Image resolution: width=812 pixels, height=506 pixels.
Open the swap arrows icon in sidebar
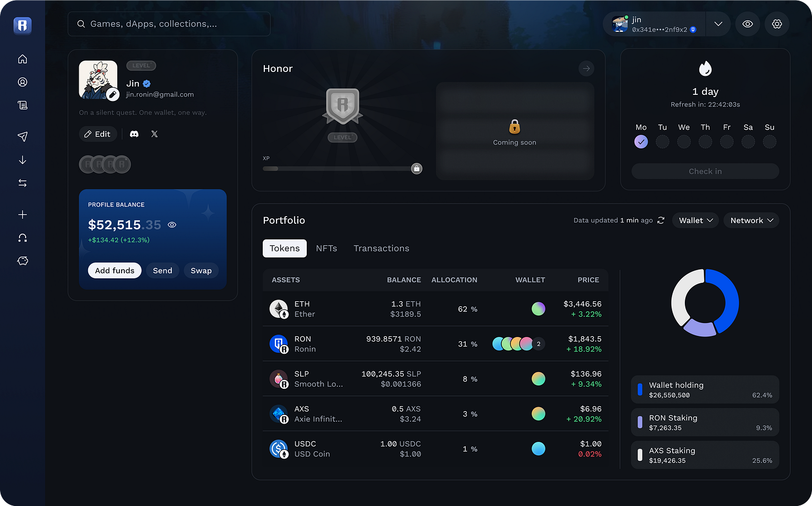[x=22, y=182]
